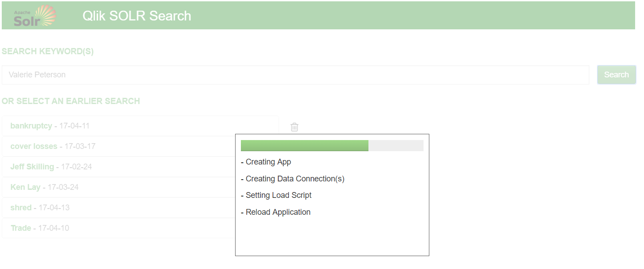The image size is (644, 269).
Task: Click the 'Creating Data Connection(s)' status line
Action: pyautogui.click(x=292, y=179)
